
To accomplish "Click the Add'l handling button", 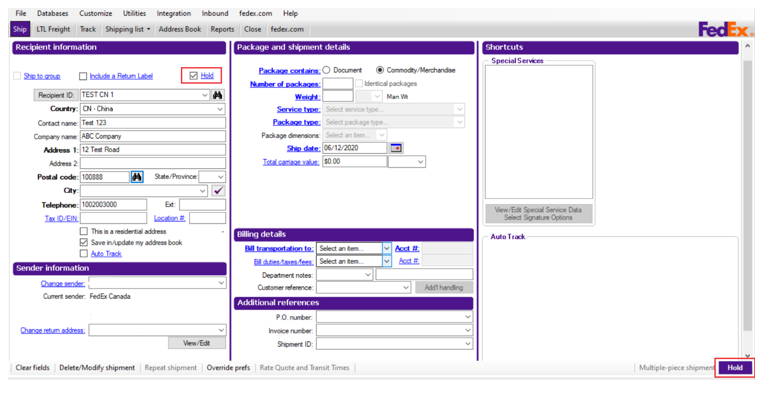I will click(443, 287).
